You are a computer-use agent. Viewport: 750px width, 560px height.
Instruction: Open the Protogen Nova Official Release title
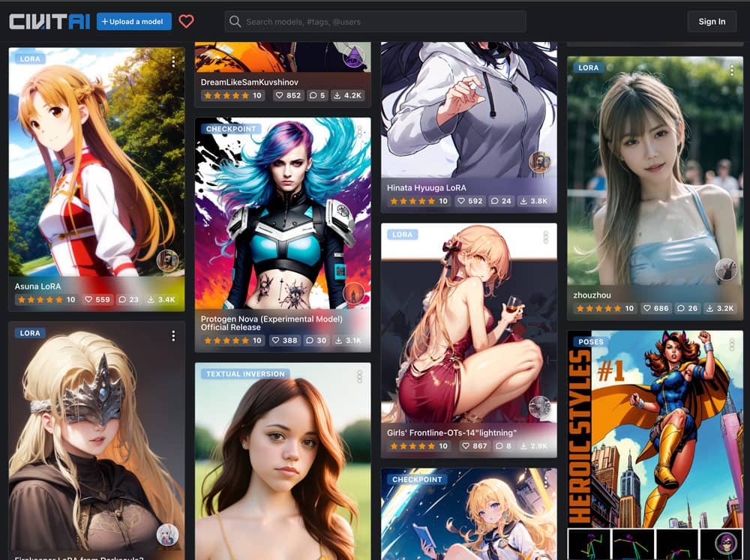click(271, 323)
